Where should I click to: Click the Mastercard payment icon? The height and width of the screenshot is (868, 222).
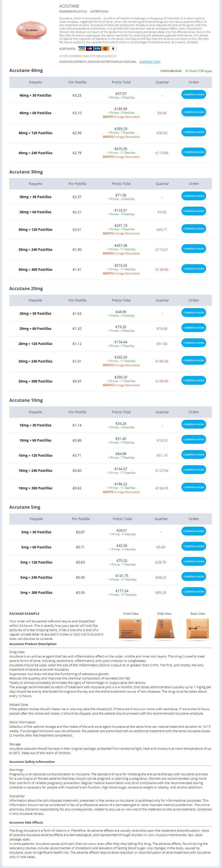pos(89,49)
